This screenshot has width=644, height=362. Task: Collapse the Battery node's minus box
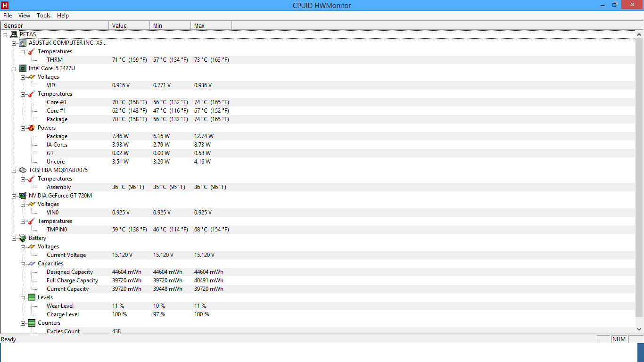click(14, 238)
